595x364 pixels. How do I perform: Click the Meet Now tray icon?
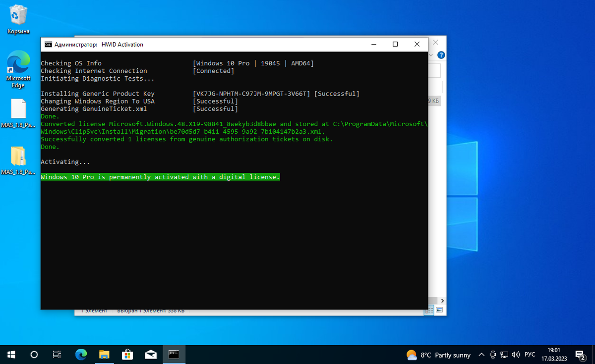tap(493, 355)
